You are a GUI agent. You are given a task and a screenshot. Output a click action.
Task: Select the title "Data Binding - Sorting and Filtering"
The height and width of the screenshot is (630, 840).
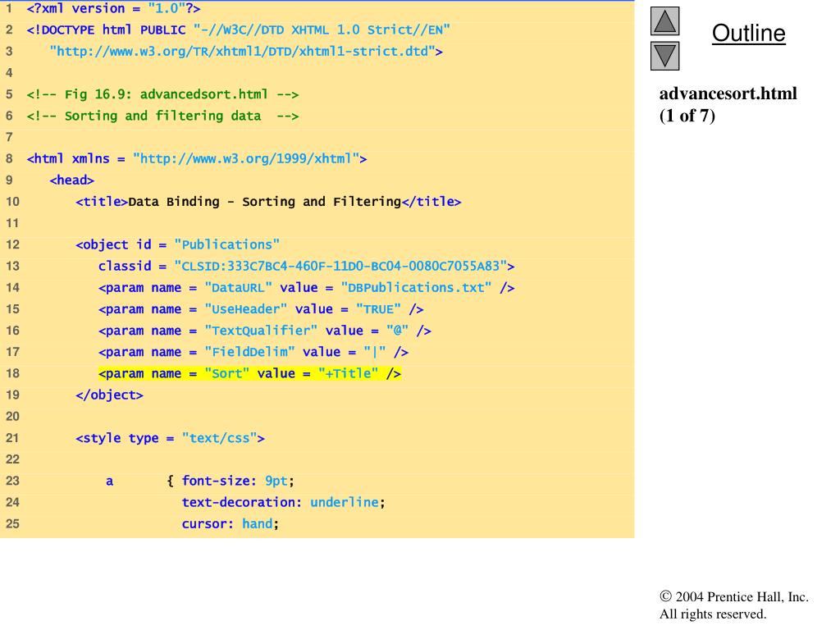pyautogui.click(x=265, y=202)
